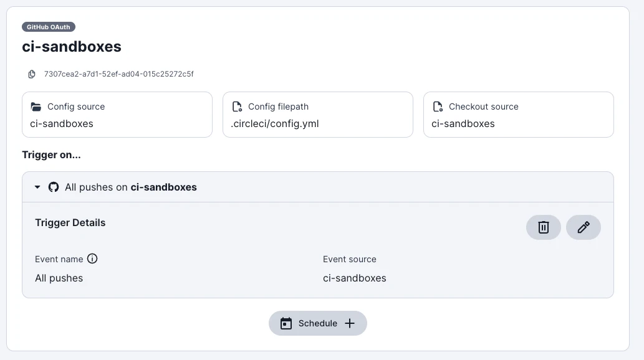
Task: Edit the trigger with the pencil icon
Action: point(583,227)
